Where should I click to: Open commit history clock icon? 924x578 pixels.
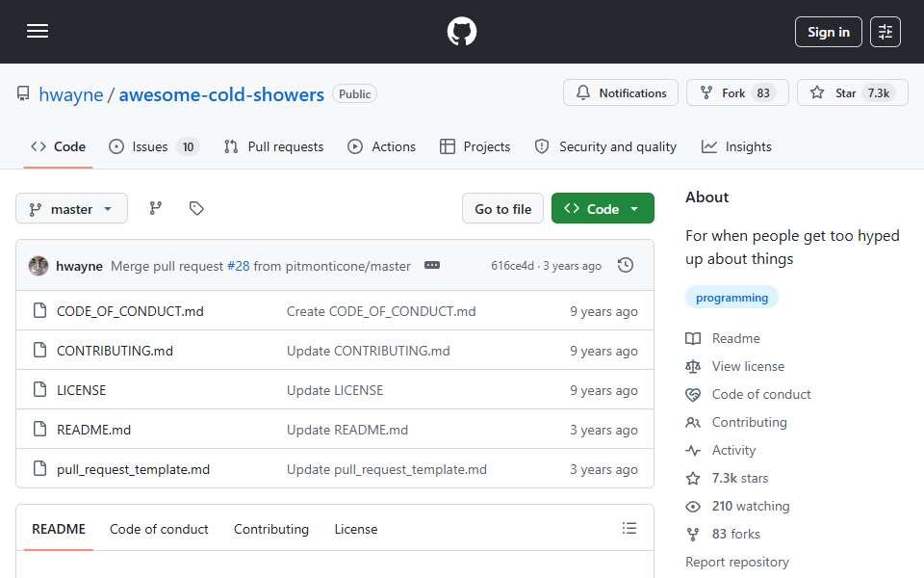[626, 266]
